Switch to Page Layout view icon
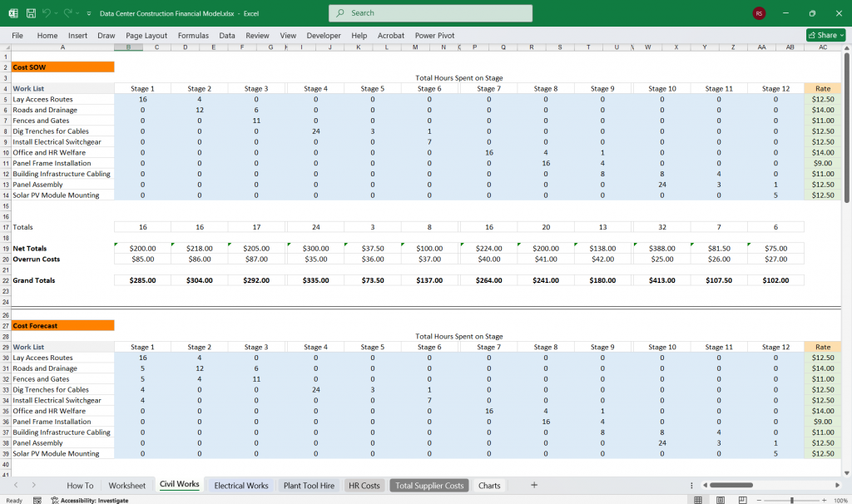 point(720,500)
